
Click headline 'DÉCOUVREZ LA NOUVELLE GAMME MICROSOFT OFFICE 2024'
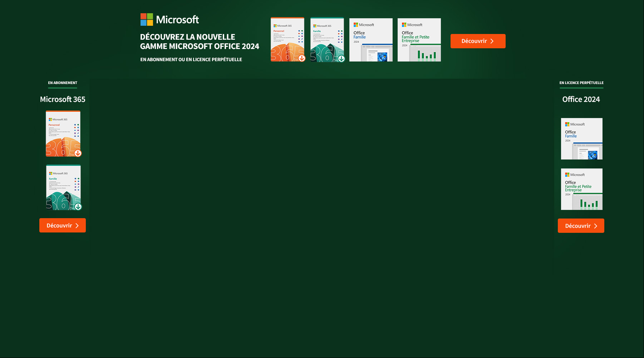[x=200, y=41]
